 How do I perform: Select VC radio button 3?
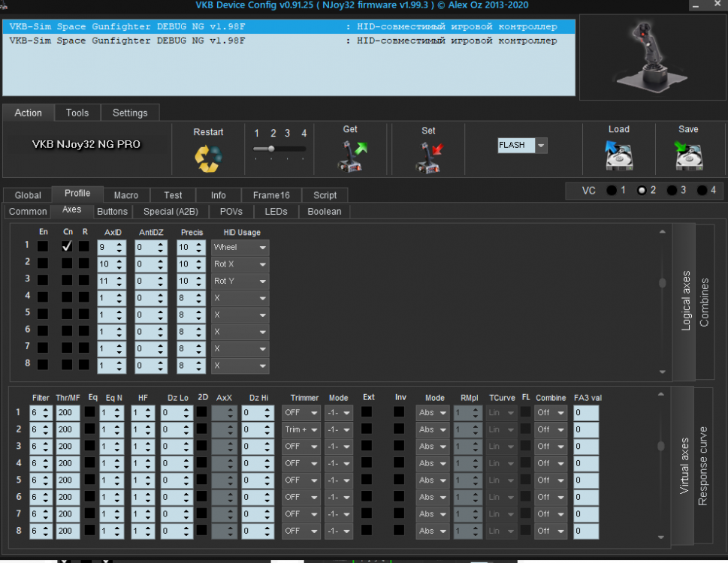pyautogui.click(x=672, y=191)
